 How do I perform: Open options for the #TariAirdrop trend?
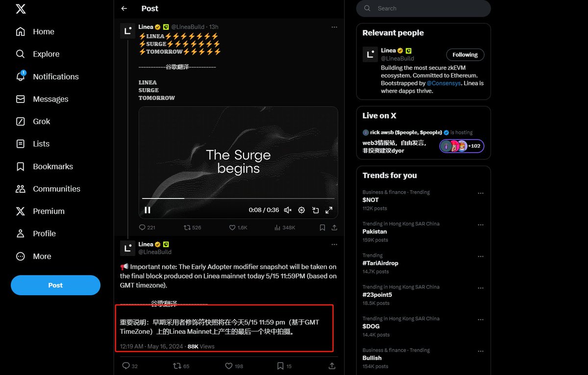point(481,256)
